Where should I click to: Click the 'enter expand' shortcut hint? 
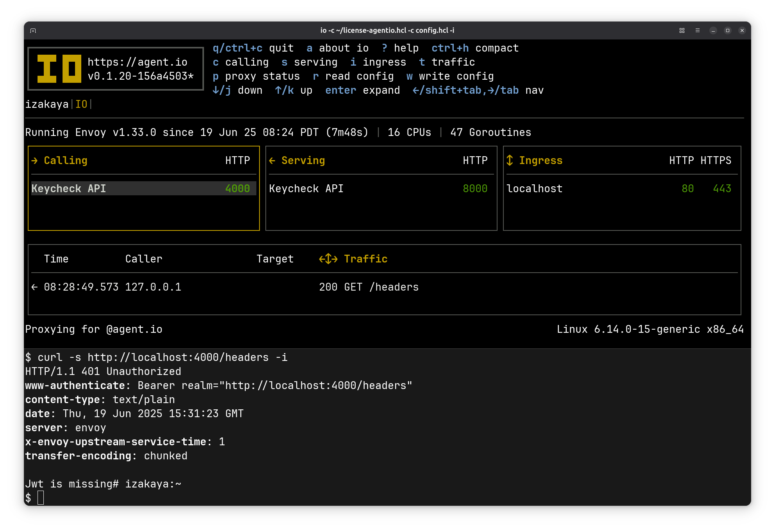363,90
